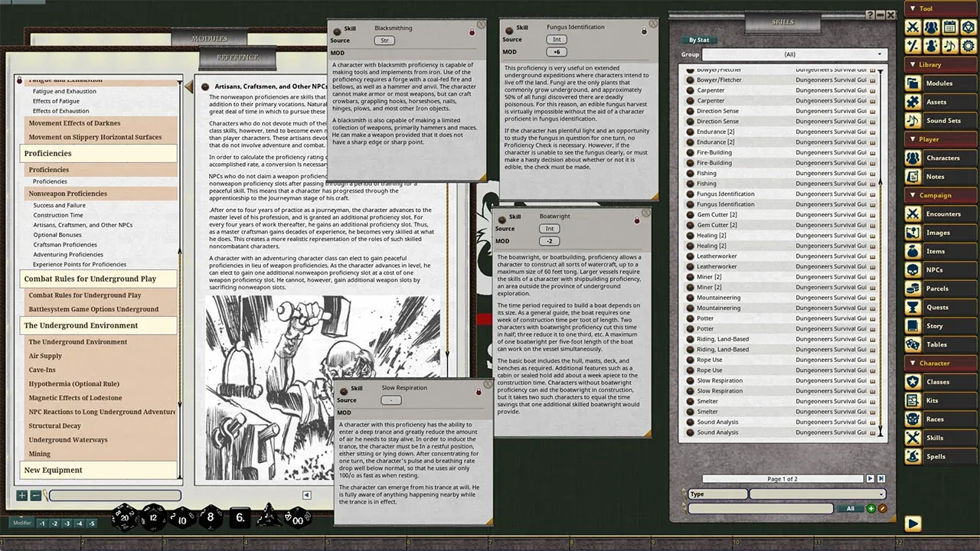
Task: Toggle the lock on Slow Respiration window
Action: point(479,390)
